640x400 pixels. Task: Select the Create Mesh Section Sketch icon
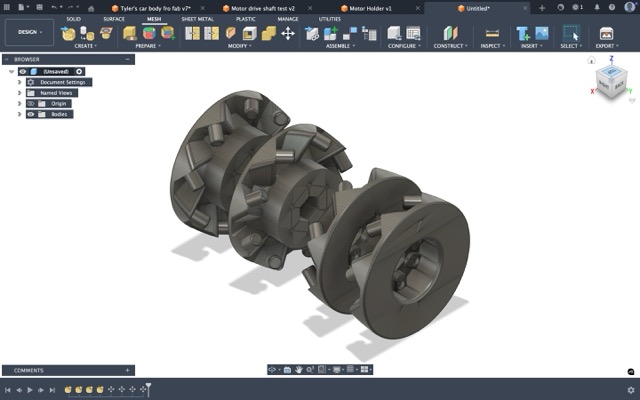tap(106, 33)
